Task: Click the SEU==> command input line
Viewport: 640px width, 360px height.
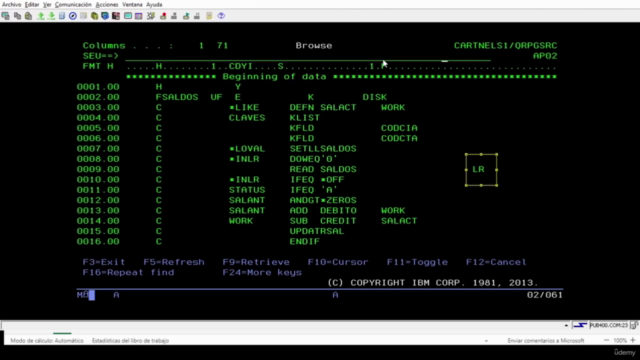Action: pos(308,56)
